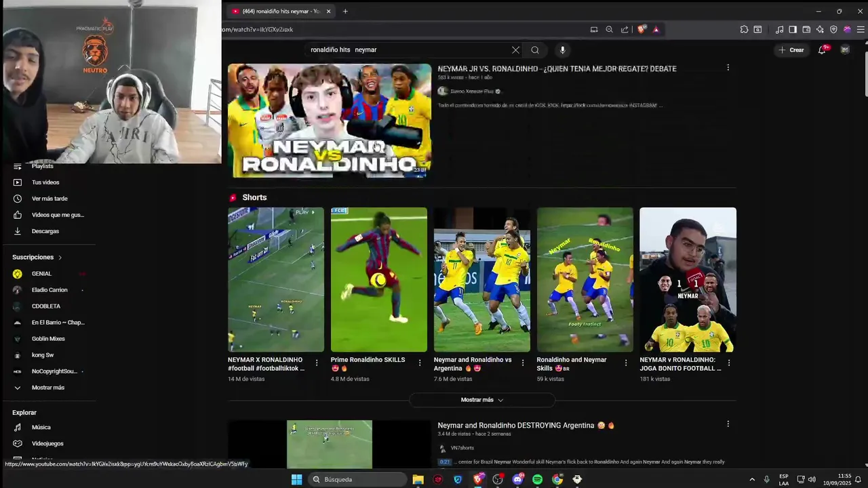Open Descargas in sidebar
The height and width of the screenshot is (488, 868).
(45, 231)
